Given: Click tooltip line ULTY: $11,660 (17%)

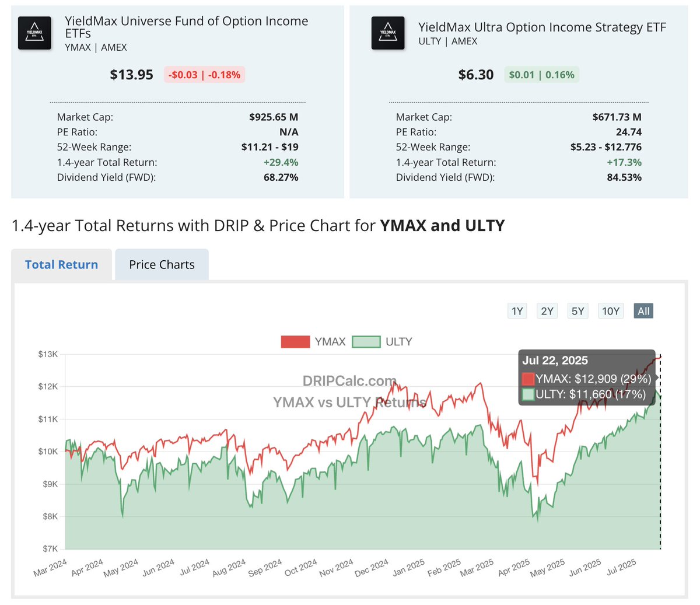Looking at the screenshot, I should pyautogui.click(x=584, y=394).
